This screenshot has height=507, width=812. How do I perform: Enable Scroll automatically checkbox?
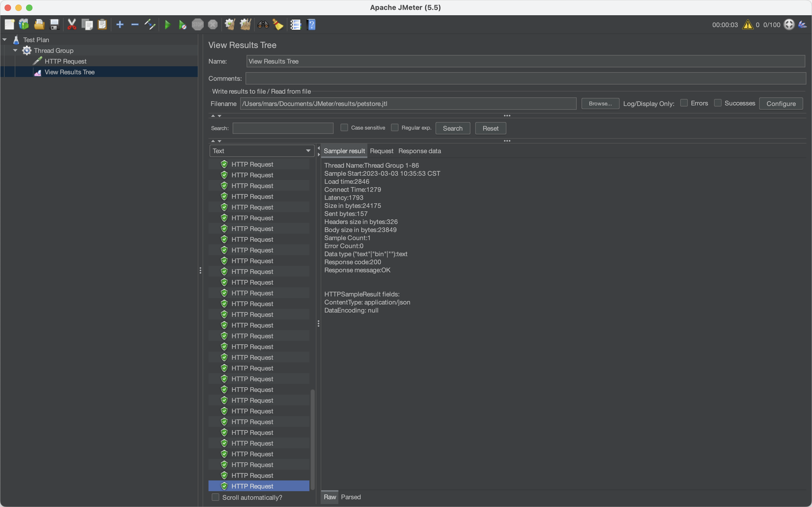coord(215,497)
